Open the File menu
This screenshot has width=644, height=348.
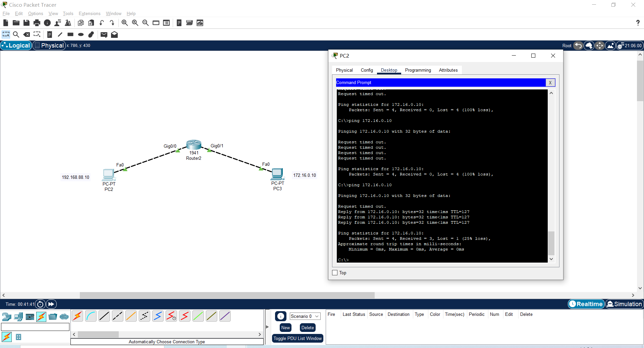coord(6,13)
